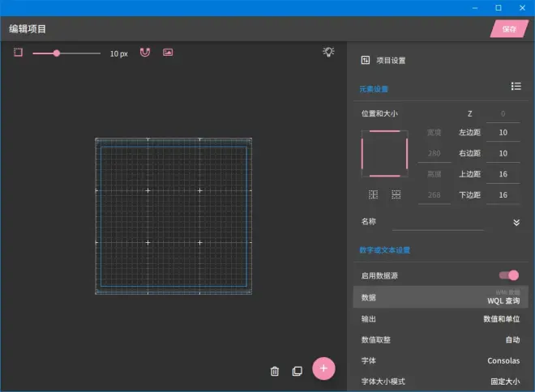This screenshot has width=535, height=392.
Task: Toggle the 启用数据源 switch
Action: click(509, 275)
